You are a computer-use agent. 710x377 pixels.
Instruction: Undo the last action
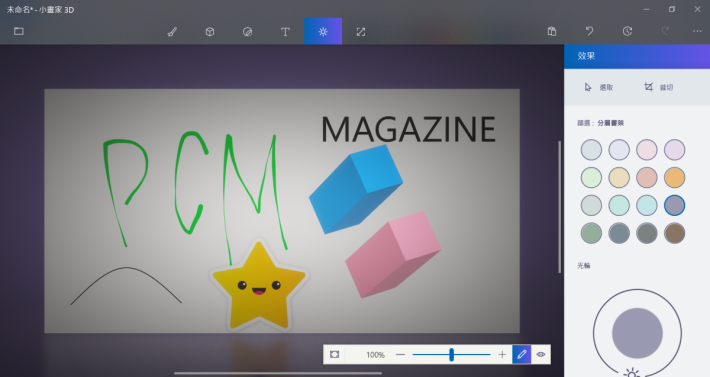590,31
